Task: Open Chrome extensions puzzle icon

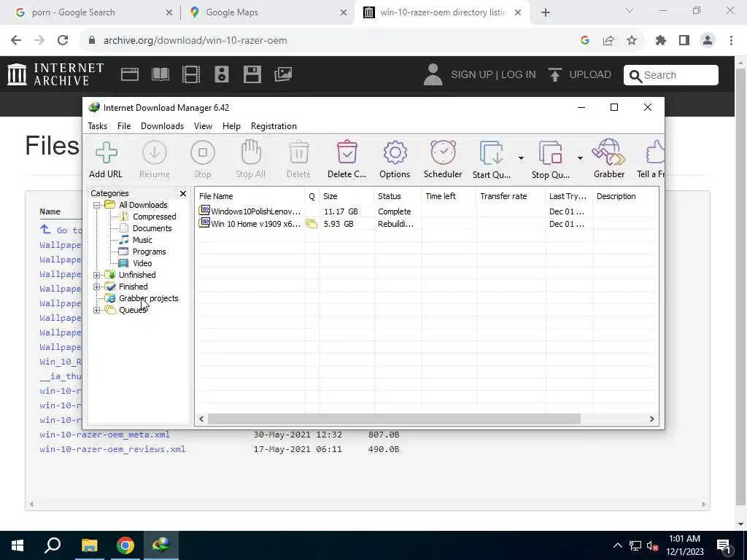Action: pyautogui.click(x=661, y=41)
